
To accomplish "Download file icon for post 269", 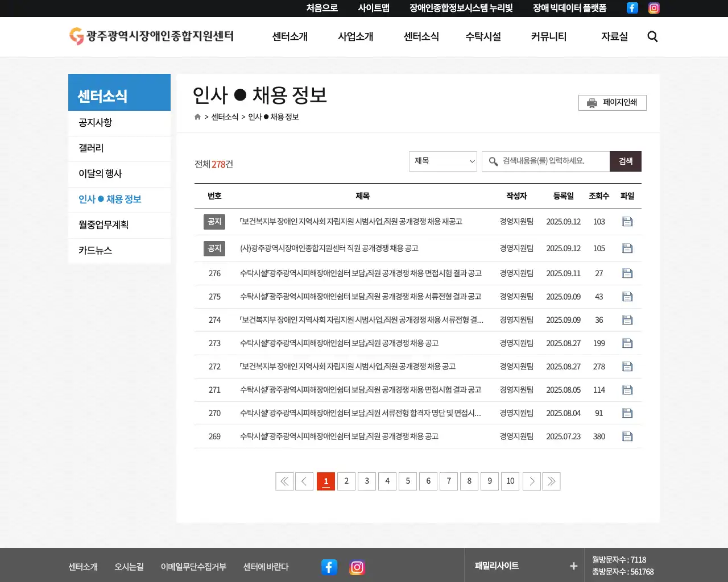I will pyautogui.click(x=627, y=436).
